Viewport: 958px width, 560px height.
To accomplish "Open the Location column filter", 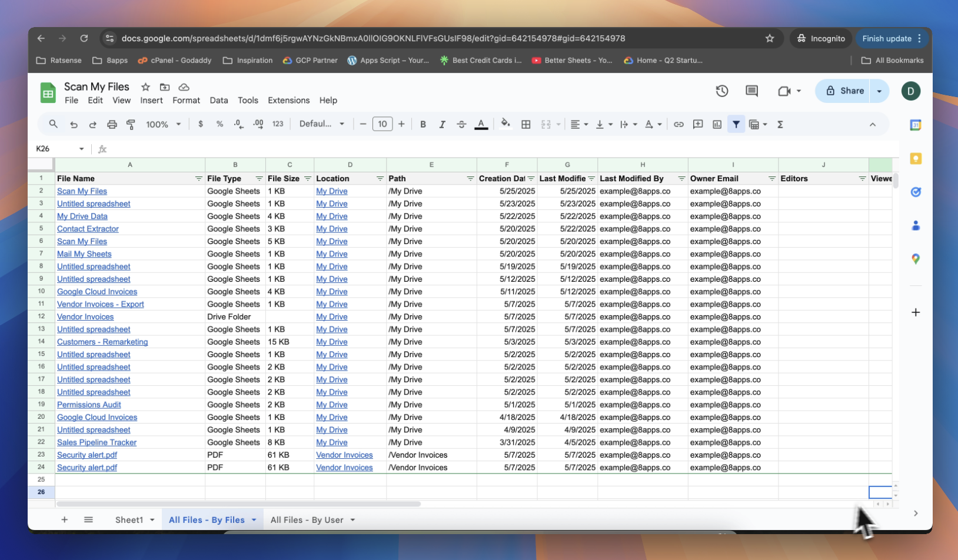I will click(380, 179).
